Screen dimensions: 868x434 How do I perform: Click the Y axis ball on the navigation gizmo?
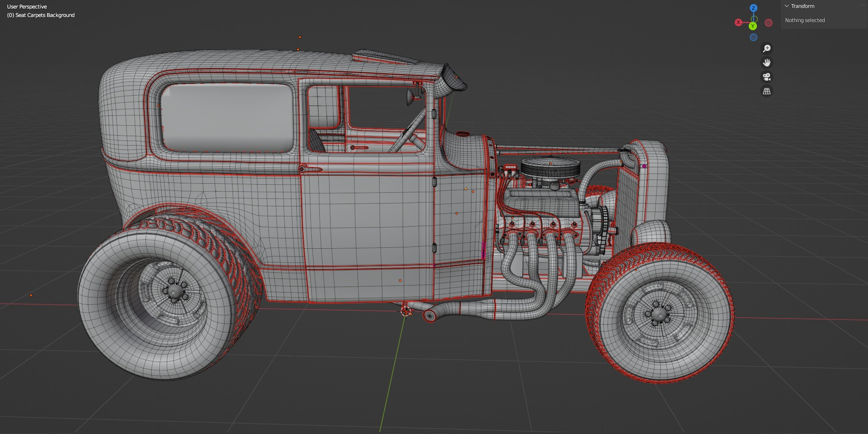coord(752,27)
